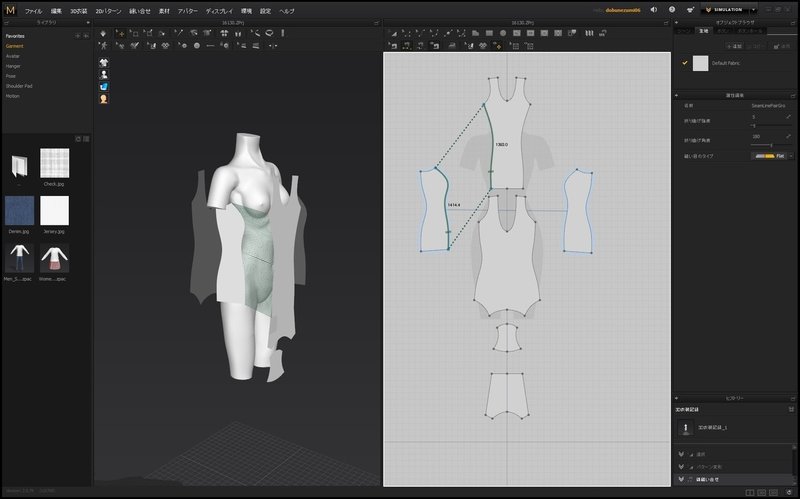Click the three vertical bars icon in 2D toolbar

click(589, 33)
